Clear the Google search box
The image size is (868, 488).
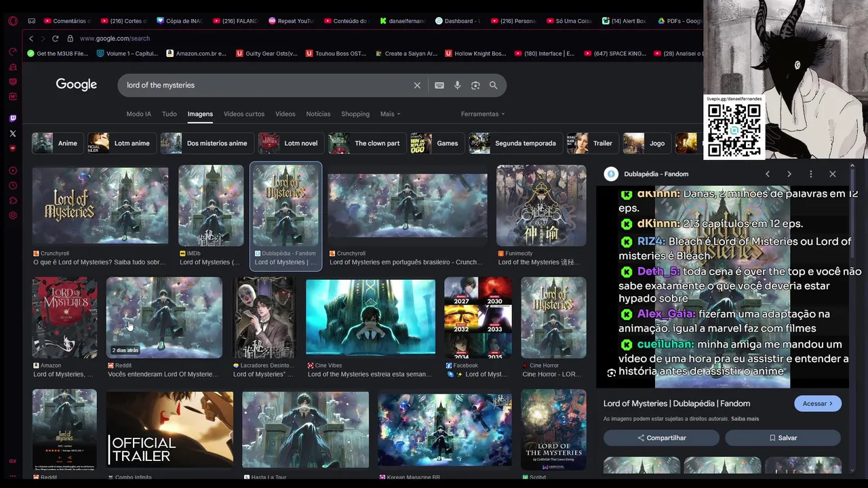[417, 85]
